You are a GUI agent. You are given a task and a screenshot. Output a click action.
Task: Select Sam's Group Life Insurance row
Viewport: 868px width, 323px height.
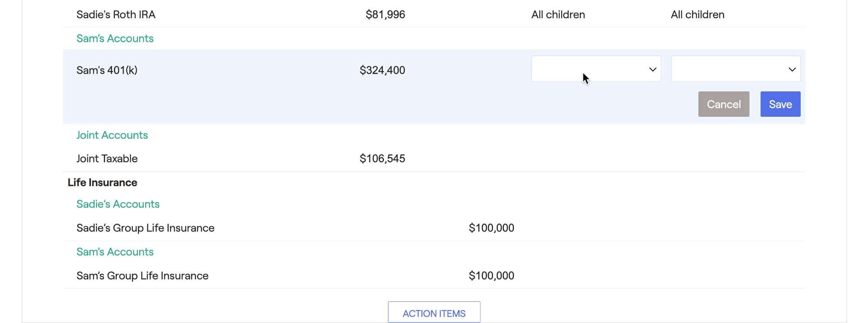pyautogui.click(x=142, y=276)
